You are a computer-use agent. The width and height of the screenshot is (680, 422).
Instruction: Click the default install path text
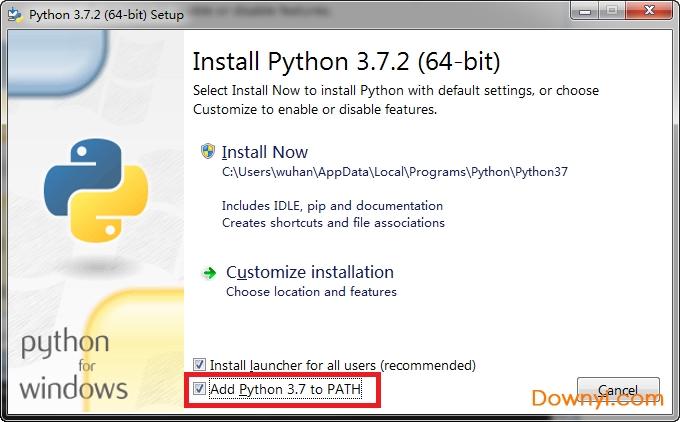395,172
